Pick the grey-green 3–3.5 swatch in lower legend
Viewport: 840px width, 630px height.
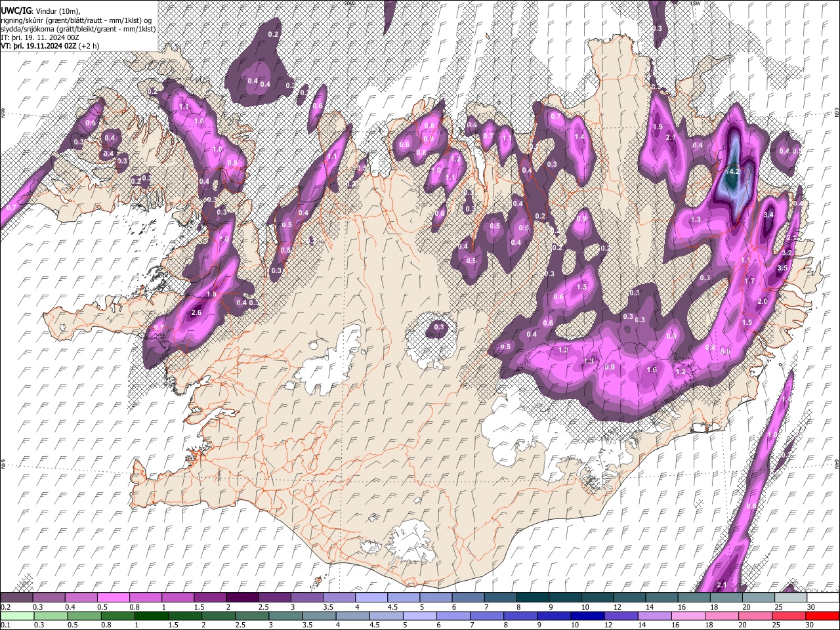pos(285,616)
